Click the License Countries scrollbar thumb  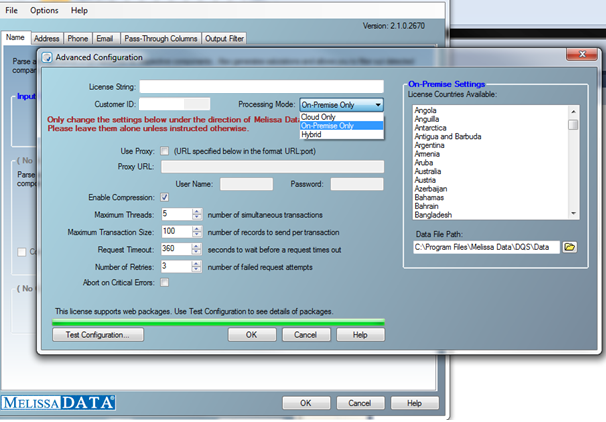coord(574,125)
